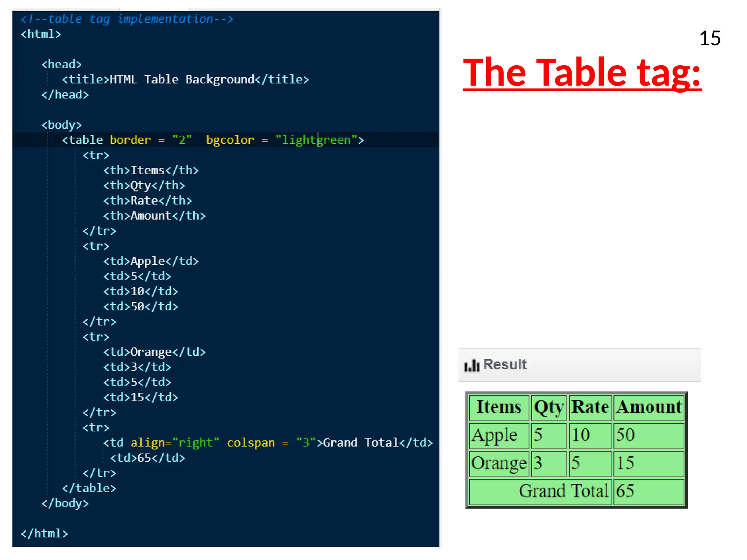Click the <td>Orange</td> code line

coord(154,352)
